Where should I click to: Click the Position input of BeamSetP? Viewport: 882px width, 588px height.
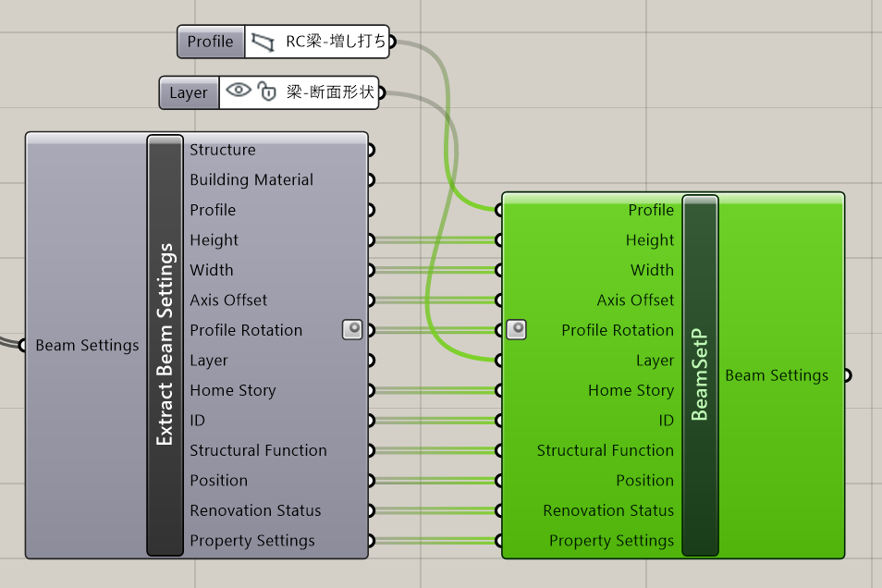click(x=644, y=481)
